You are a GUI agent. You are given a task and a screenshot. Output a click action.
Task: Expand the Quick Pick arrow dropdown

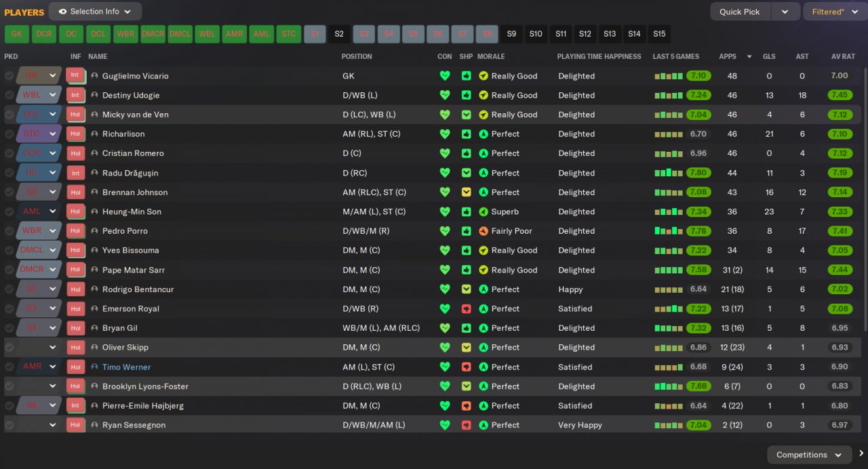coord(785,12)
